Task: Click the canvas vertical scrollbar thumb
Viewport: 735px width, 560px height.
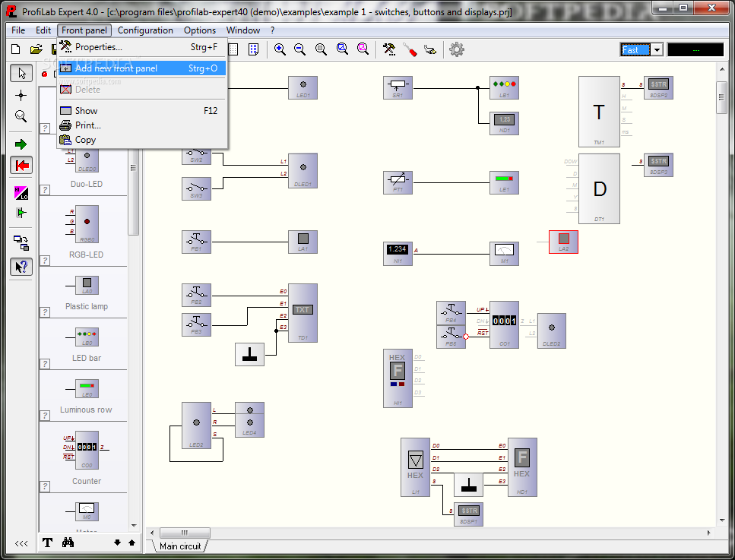Action: tap(722, 97)
